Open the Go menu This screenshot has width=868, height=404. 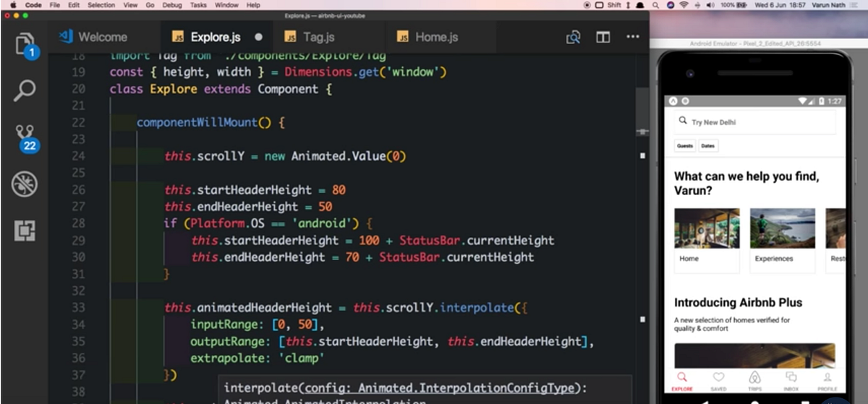point(150,5)
